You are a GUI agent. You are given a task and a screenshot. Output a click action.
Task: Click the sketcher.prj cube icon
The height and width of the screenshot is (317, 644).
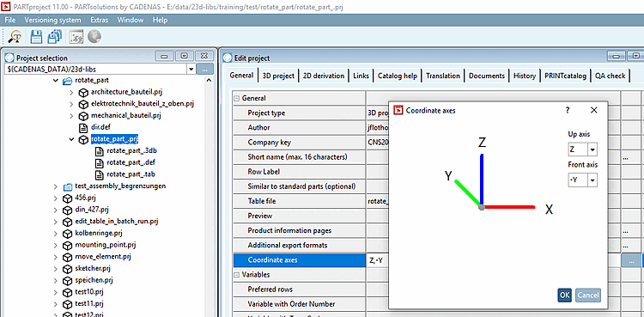67,269
